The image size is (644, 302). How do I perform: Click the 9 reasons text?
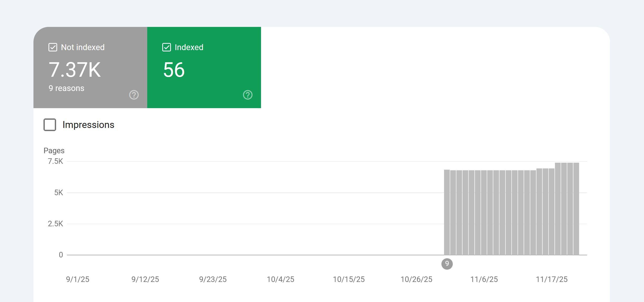click(66, 88)
